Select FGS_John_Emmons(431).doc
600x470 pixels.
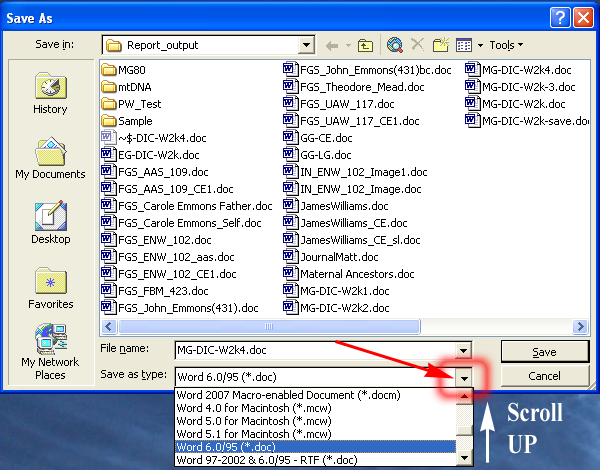coord(180,308)
